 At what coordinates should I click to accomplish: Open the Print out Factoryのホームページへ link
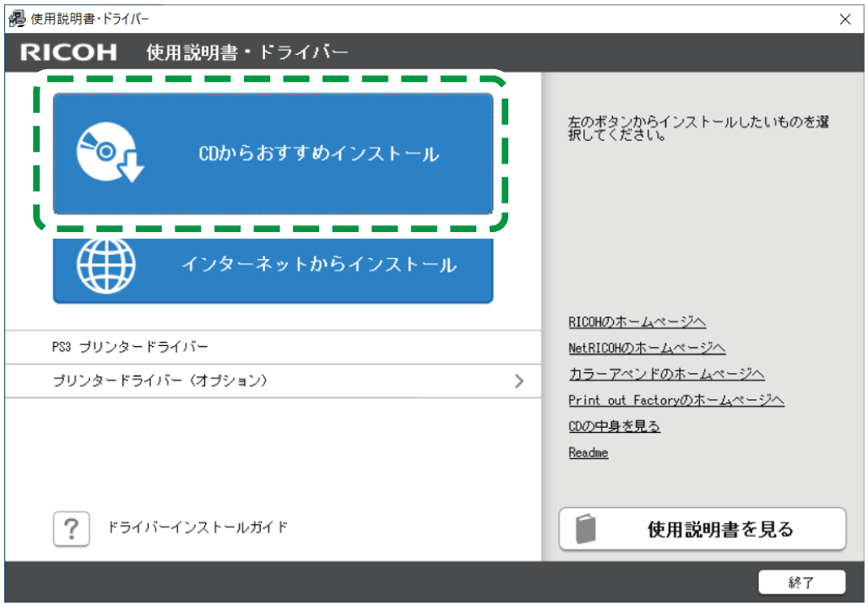(x=676, y=400)
